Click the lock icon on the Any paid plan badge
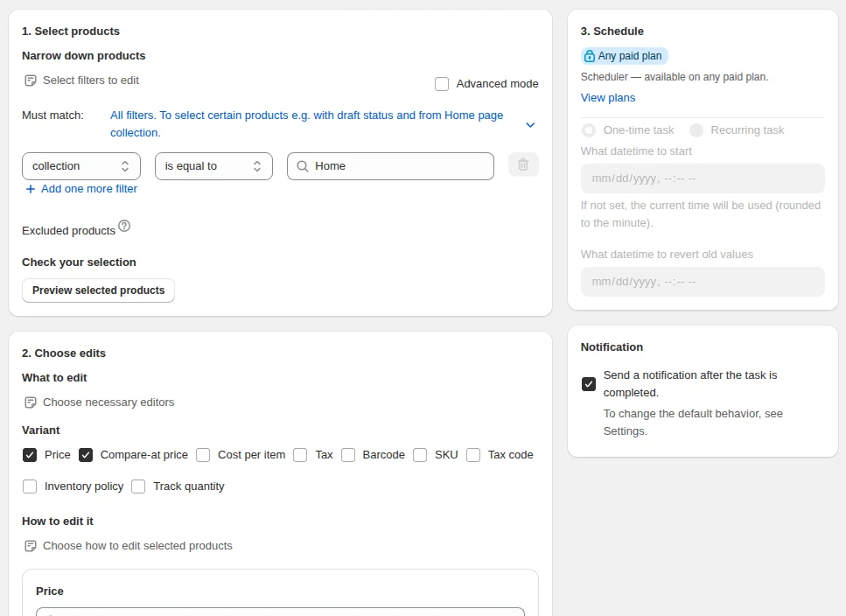Viewport: 846px width, 616px height. pos(590,56)
